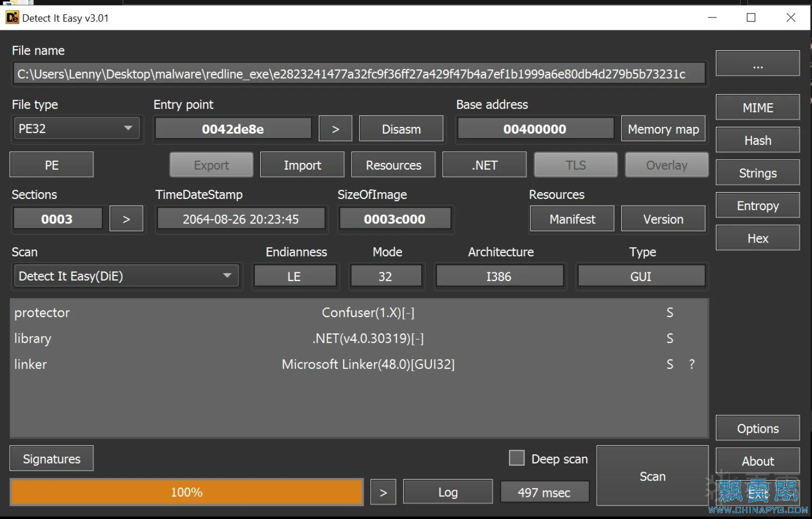Minimize the Detect It Easy window

click(x=712, y=17)
